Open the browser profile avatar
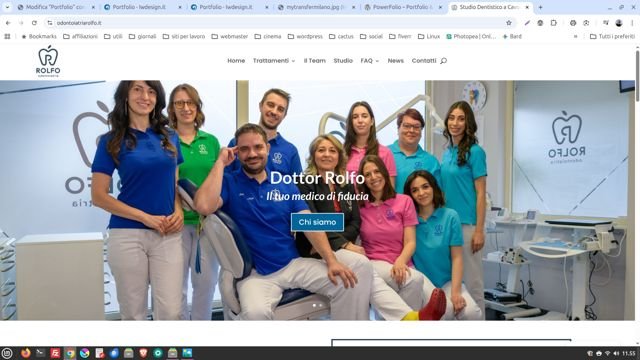Viewport: 640px width, 360px height. 619,23
